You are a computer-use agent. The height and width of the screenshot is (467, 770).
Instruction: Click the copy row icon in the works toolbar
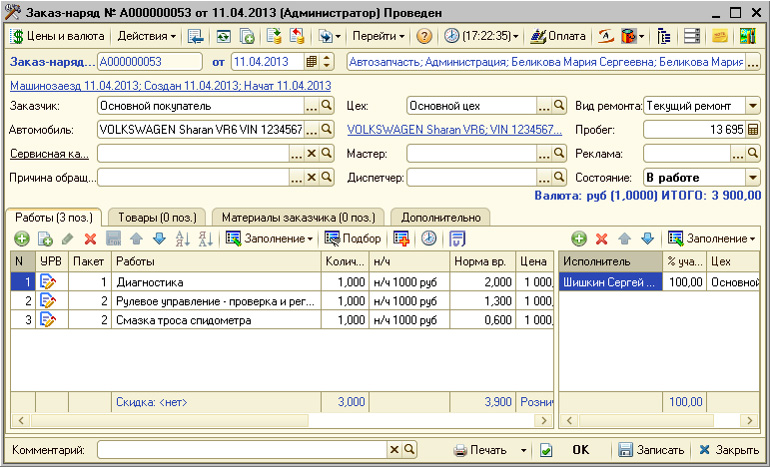tap(45, 239)
